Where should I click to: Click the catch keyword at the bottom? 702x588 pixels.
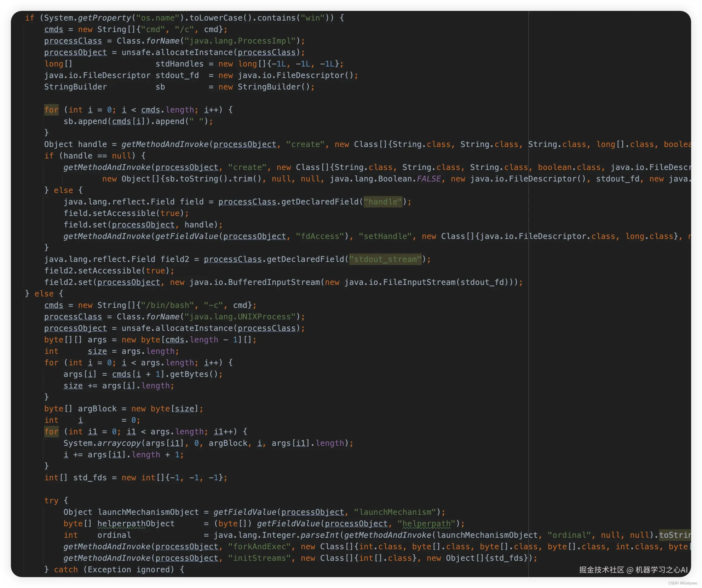(x=66, y=570)
